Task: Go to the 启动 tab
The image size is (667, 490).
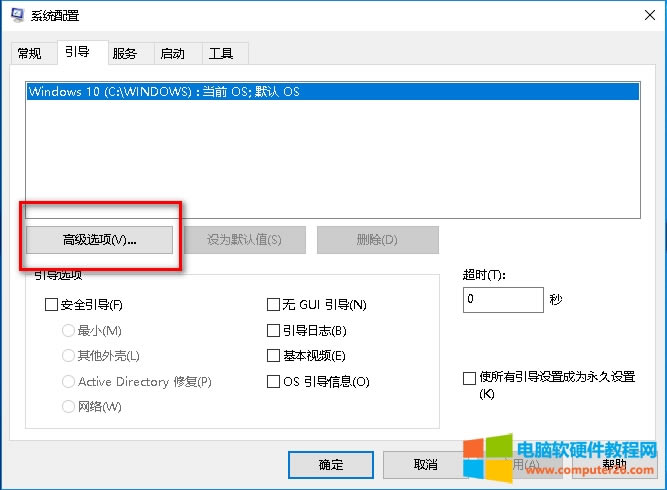Action: click(173, 53)
